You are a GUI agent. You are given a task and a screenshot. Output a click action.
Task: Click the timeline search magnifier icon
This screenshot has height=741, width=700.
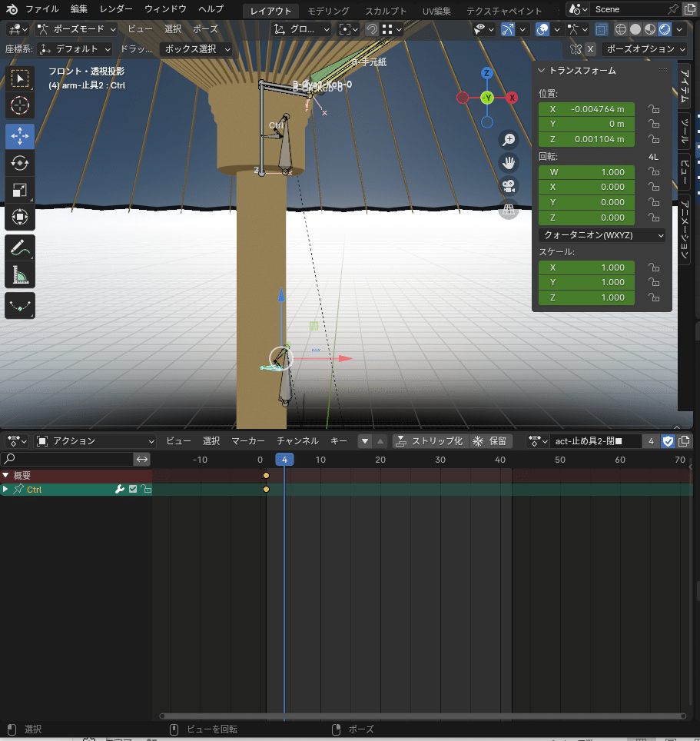click(x=9, y=458)
